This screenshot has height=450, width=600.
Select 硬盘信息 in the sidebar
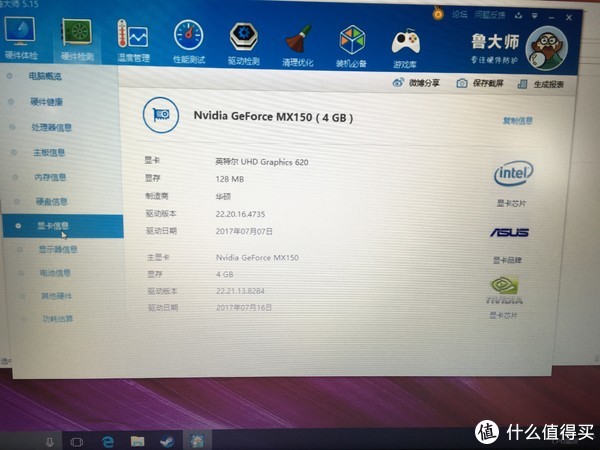(x=52, y=202)
